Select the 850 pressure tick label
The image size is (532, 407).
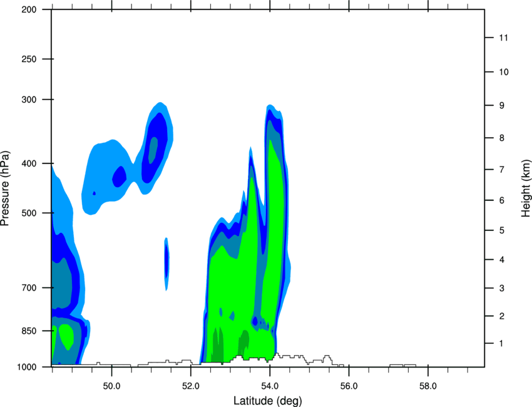coord(29,331)
